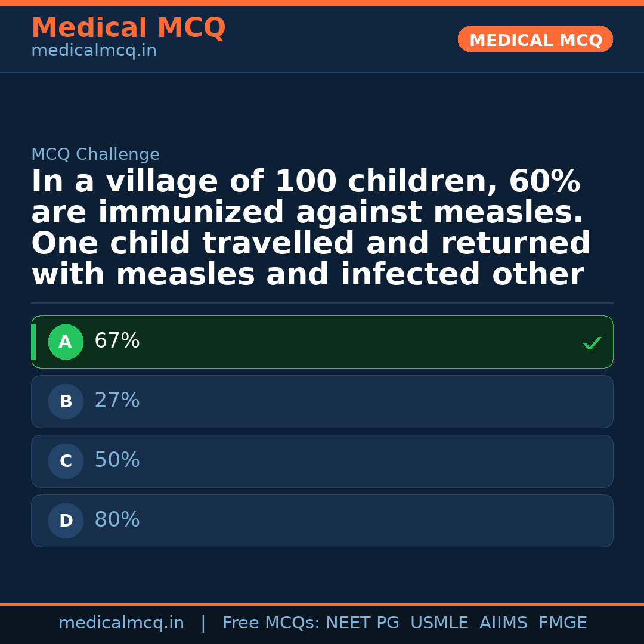Pick the D letter circle
The height and width of the screenshot is (644, 644).
coord(66,521)
